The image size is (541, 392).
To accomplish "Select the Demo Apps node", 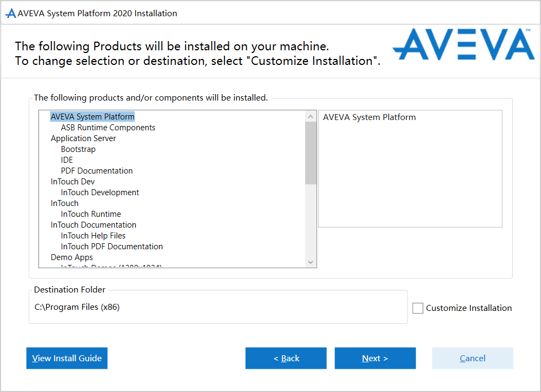I will [72, 257].
